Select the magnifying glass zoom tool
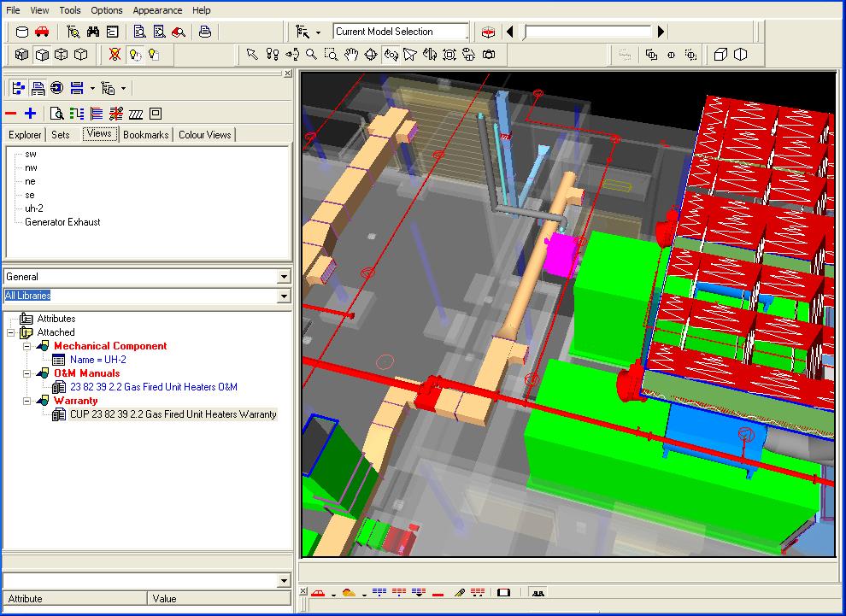 [x=311, y=55]
